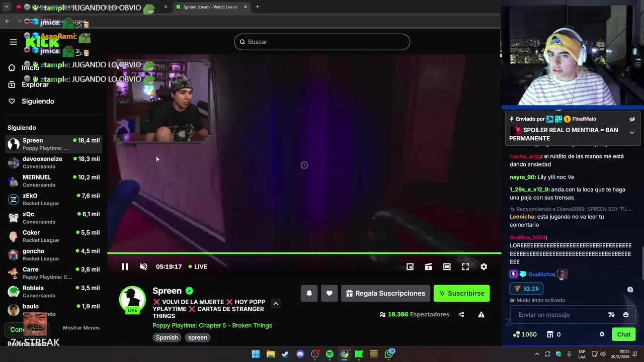
Task: Open davooxeneize channel in sidebar
Action: point(53,162)
